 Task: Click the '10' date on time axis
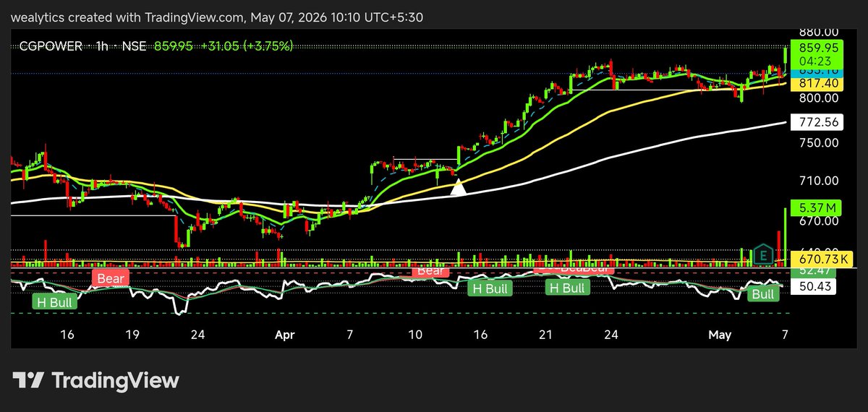pyautogui.click(x=414, y=335)
